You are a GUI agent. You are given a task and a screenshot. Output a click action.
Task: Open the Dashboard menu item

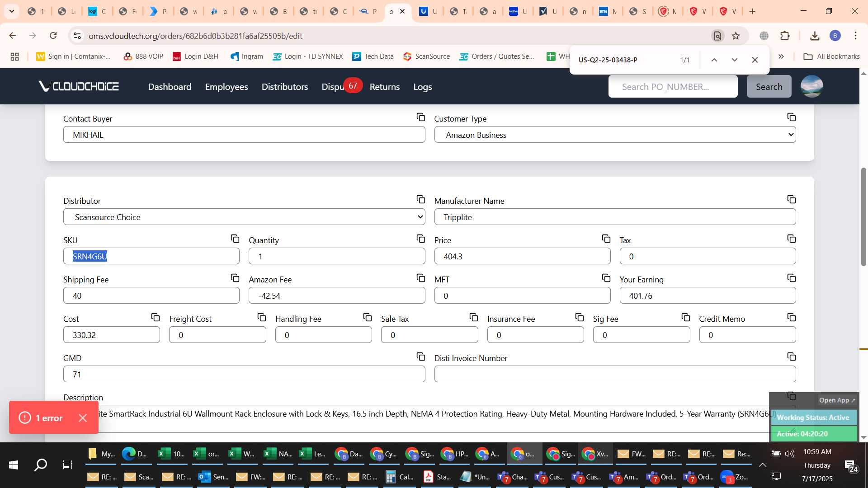(x=170, y=87)
